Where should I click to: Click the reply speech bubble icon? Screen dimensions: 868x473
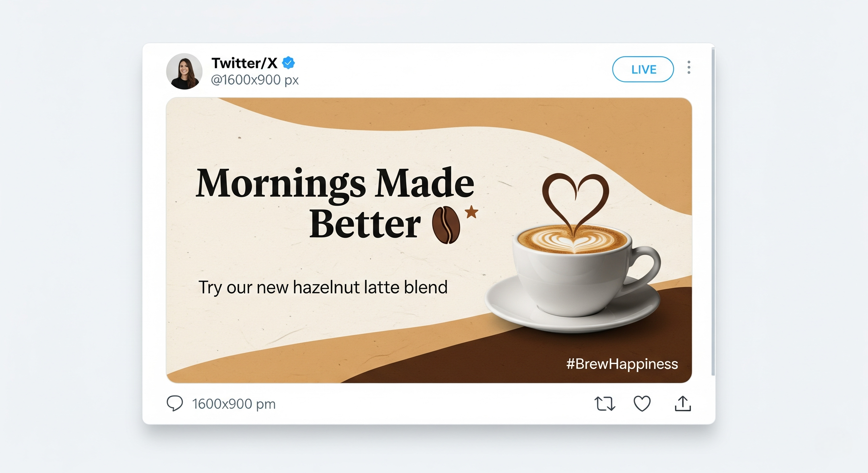pos(174,403)
